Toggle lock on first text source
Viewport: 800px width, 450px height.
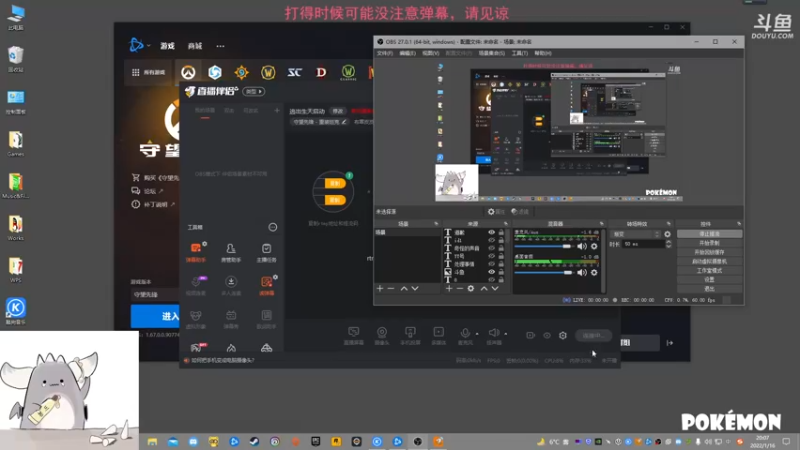tap(501, 232)
